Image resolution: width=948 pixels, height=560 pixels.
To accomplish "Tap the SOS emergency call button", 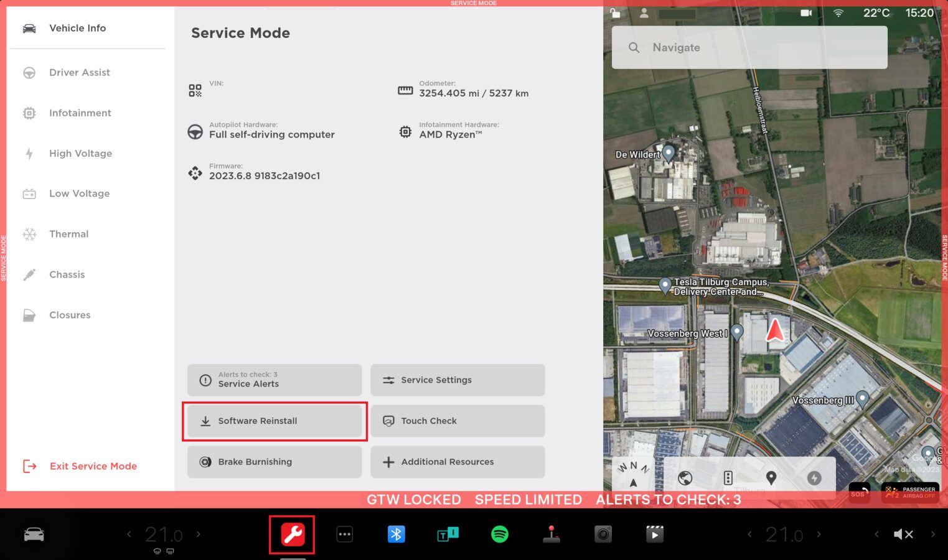I will (x=860, y=492).
